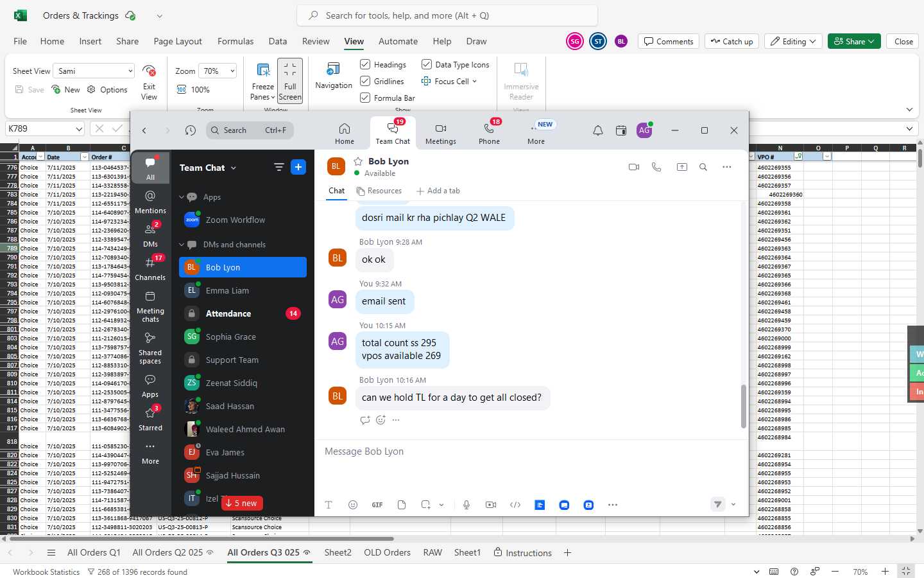
Task: Switch to the Resources tab
Action: click(x=379, y=191)
